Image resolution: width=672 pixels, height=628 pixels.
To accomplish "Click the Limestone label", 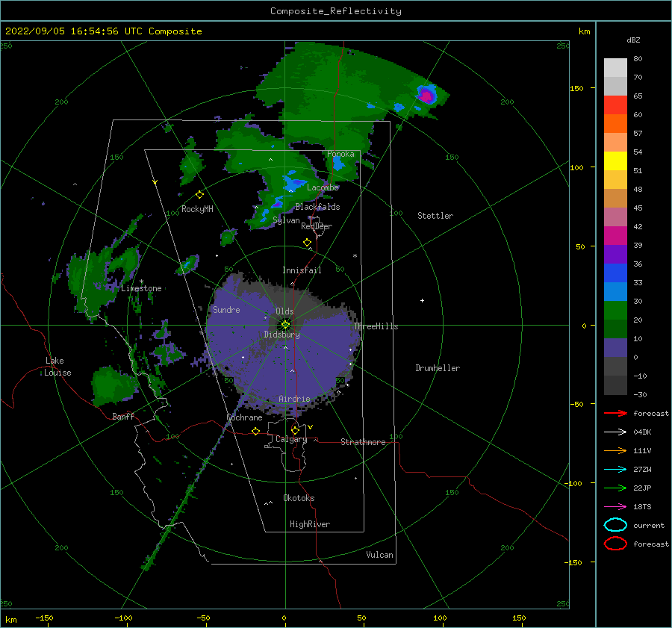I will (x=141, y=288).
